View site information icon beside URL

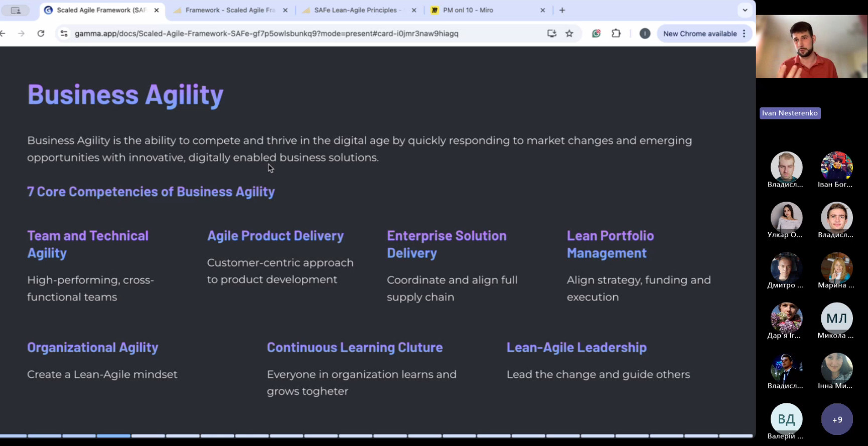click(64, 34)
